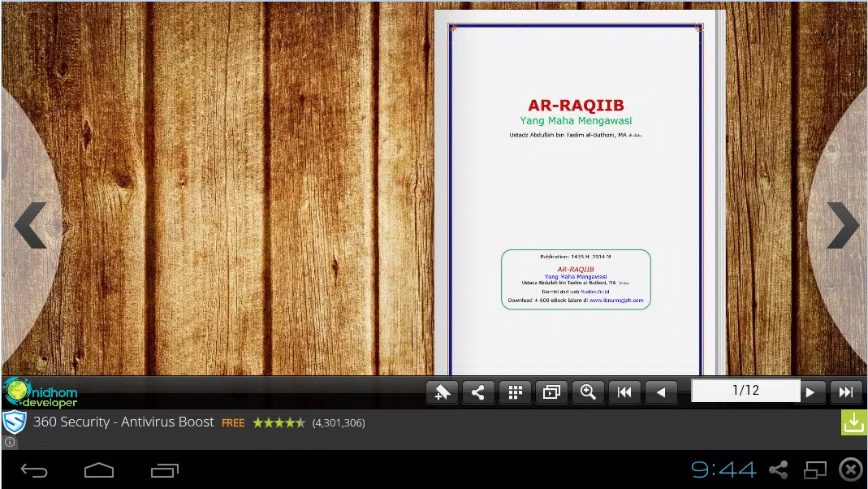This screenshot has width=868, height=489.
Task: Click the 9:44 clock
Action: tap(723, 470)
